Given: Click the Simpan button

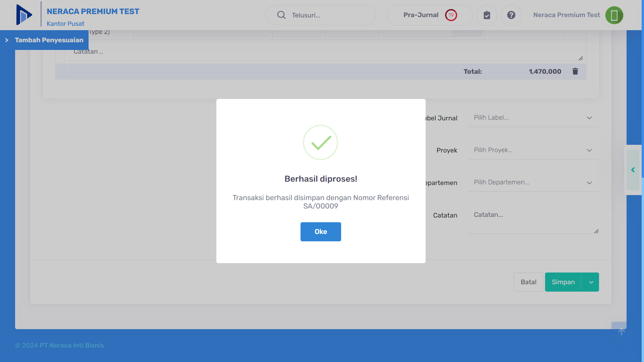Looking at the screenshot, I should 563,282.
